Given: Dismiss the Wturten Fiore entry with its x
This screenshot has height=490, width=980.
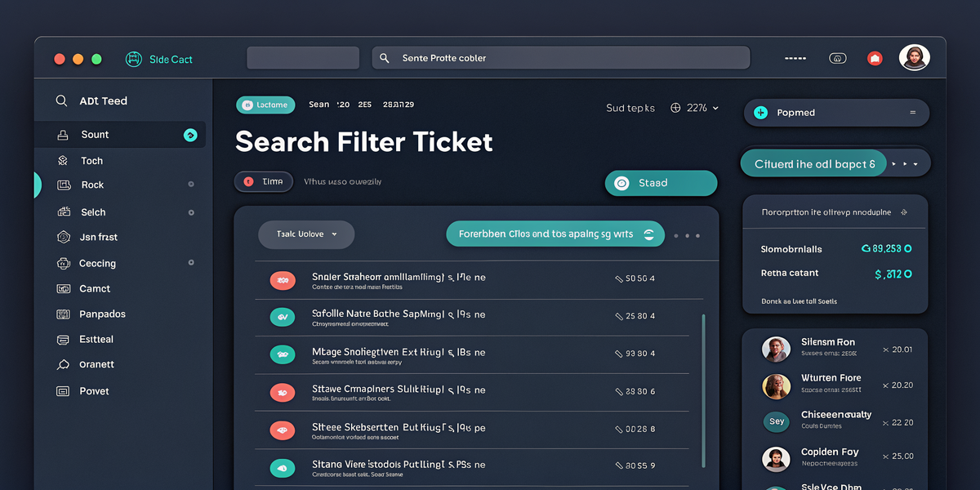Looking at the screenshot, I should click(x=886, y=385).
